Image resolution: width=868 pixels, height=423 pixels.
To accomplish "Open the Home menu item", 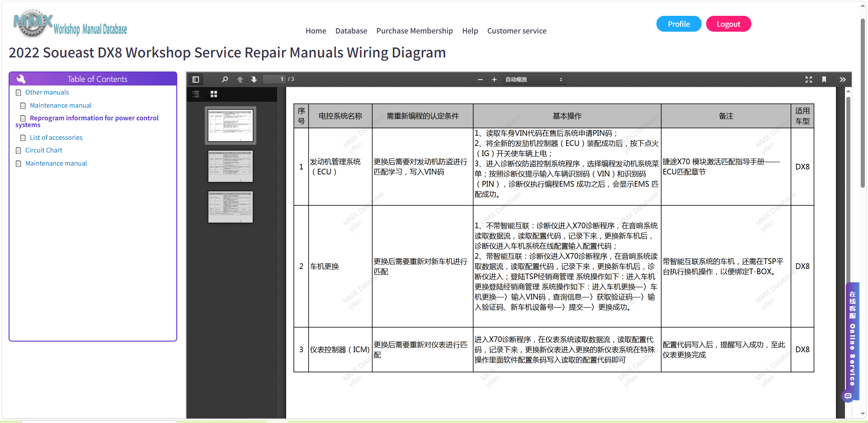I will (x=316, y=31).
